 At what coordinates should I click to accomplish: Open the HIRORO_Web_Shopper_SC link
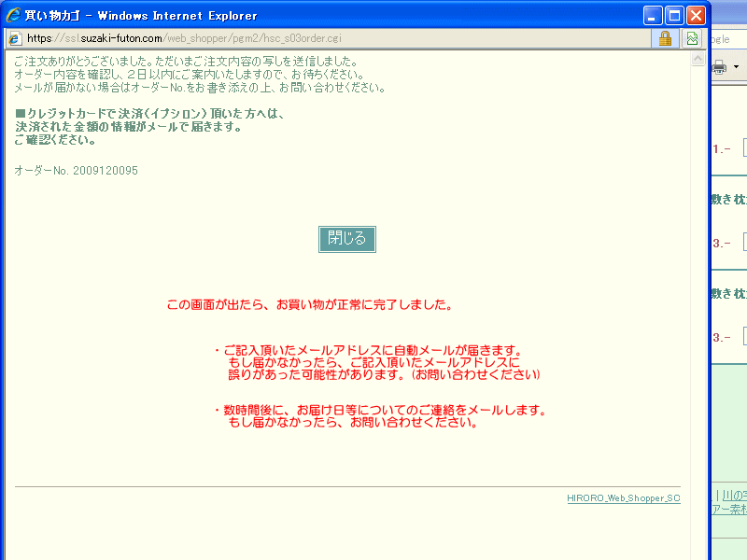click(x=623, y=498)
